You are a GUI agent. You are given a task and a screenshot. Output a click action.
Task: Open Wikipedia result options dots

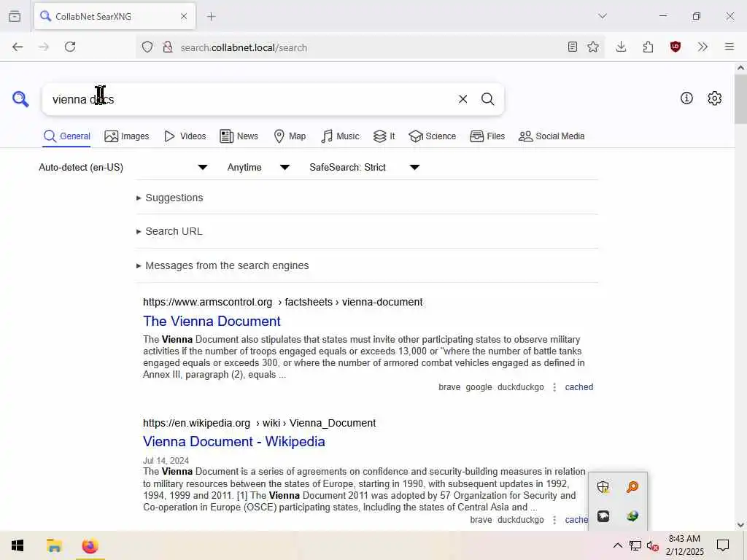(x=554, y=519)
